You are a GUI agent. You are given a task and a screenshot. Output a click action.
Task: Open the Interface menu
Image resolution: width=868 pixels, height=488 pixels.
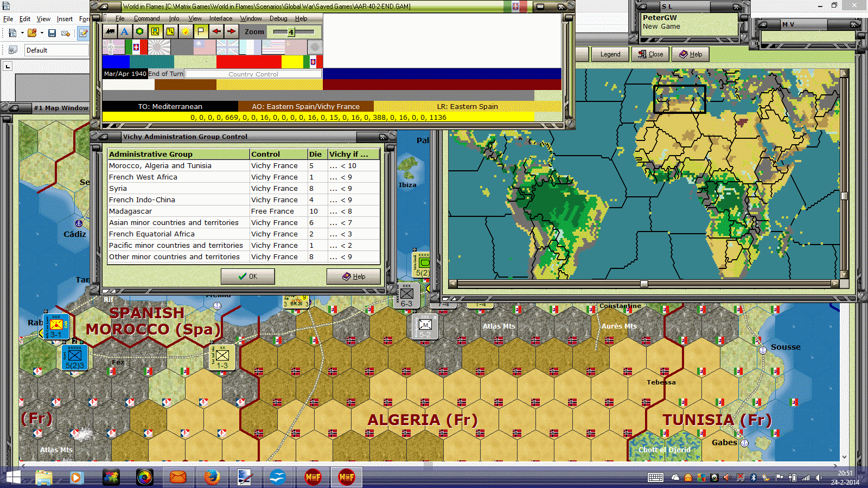tap(221, 18)
